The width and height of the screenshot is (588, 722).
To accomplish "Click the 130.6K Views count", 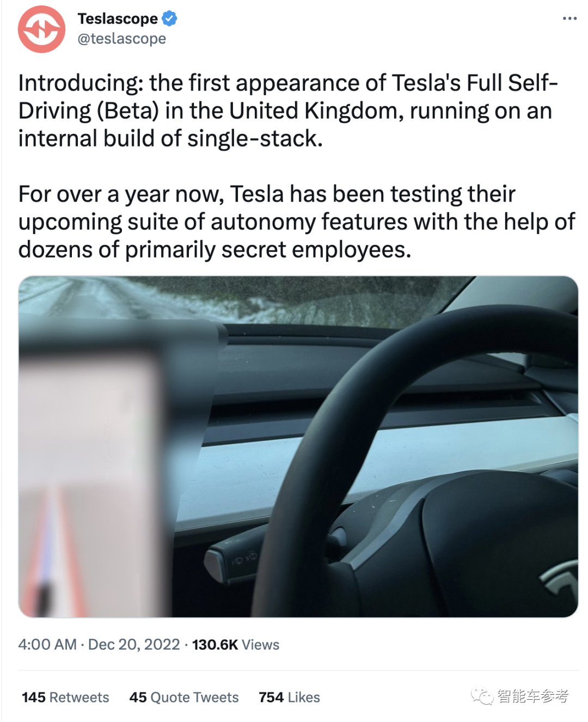I will [x=235, y=645].
